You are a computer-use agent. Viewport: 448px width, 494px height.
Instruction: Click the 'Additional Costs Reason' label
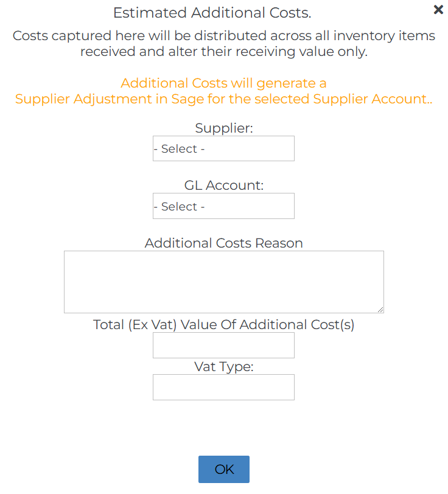pyautogui.click(x=223, y=243)
